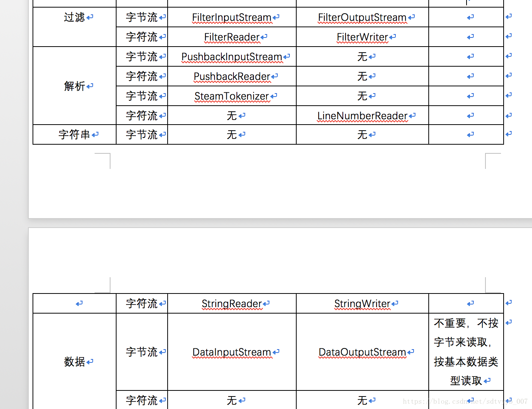This screenshot has height=409, width=532.
Task: Select the FilterWriter cell
Action: [x=362, y=37]
